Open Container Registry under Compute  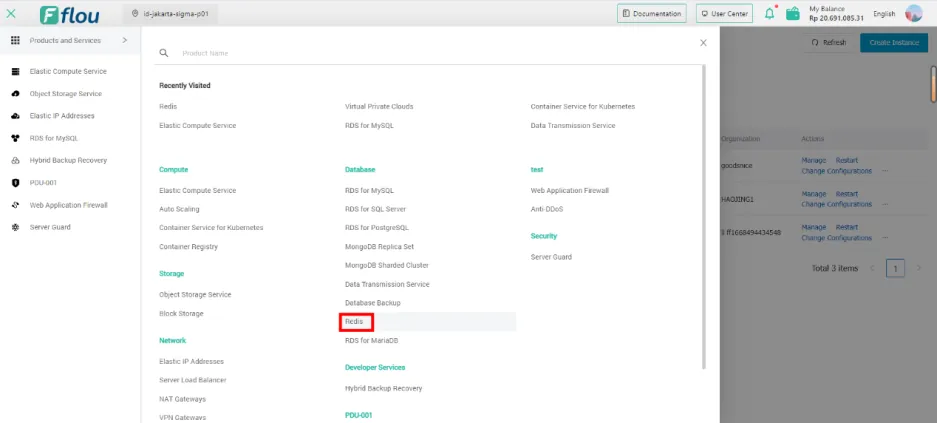click(x=188, y=247)
